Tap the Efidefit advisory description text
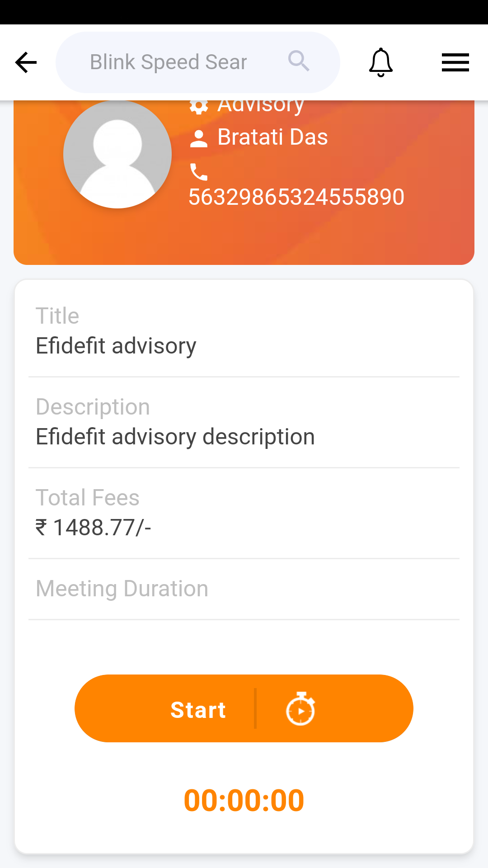Image resolution: width=488 pixels, height=868 pixels. tap(175, 437)
